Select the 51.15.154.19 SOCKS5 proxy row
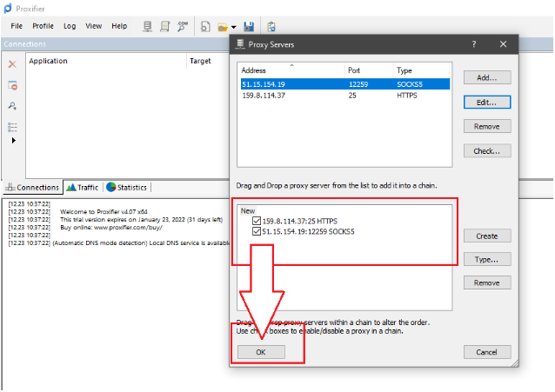The height and width of the screenshot is (392, 555). point(345,84)
